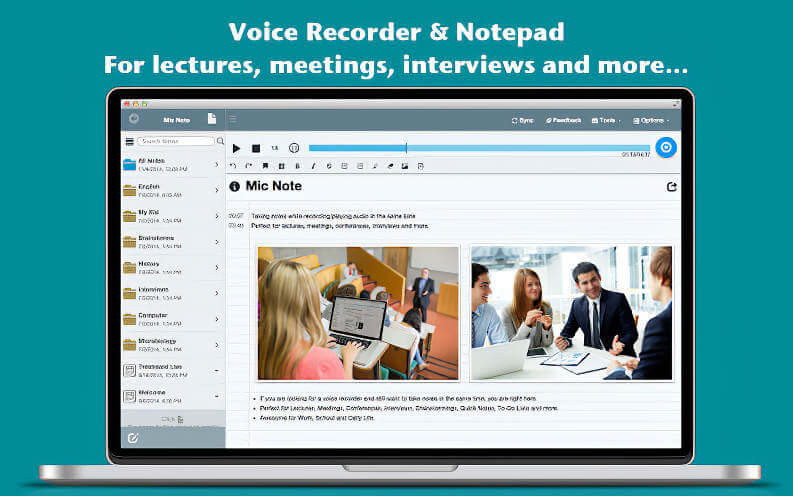Click the Sync button in the top bar
The height and width of the screenshot is (496, 793).
click(522, 120)
